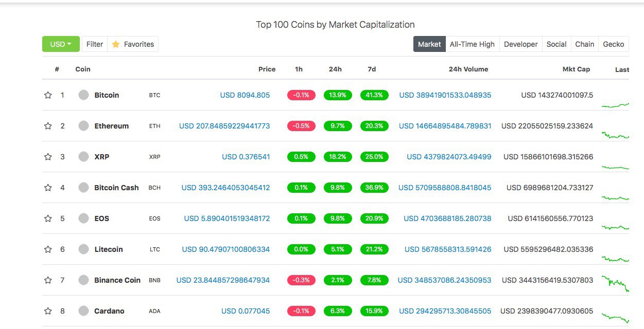This screenshot has height=329, width=644.
Task: Click Binance Coin's 1h badge -0.3%
Action: pyautogui.click(x=301, y=280)
